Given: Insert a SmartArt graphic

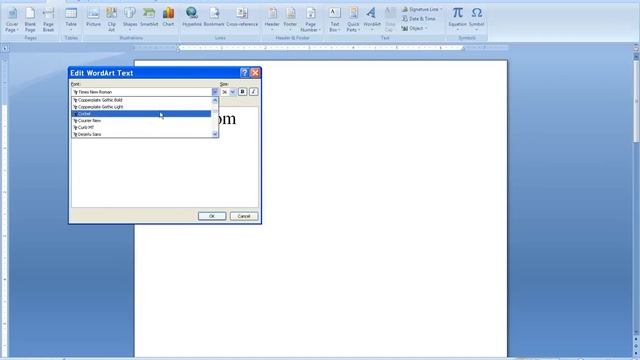Looking at the screenshot, I should [x=149, y=18].
